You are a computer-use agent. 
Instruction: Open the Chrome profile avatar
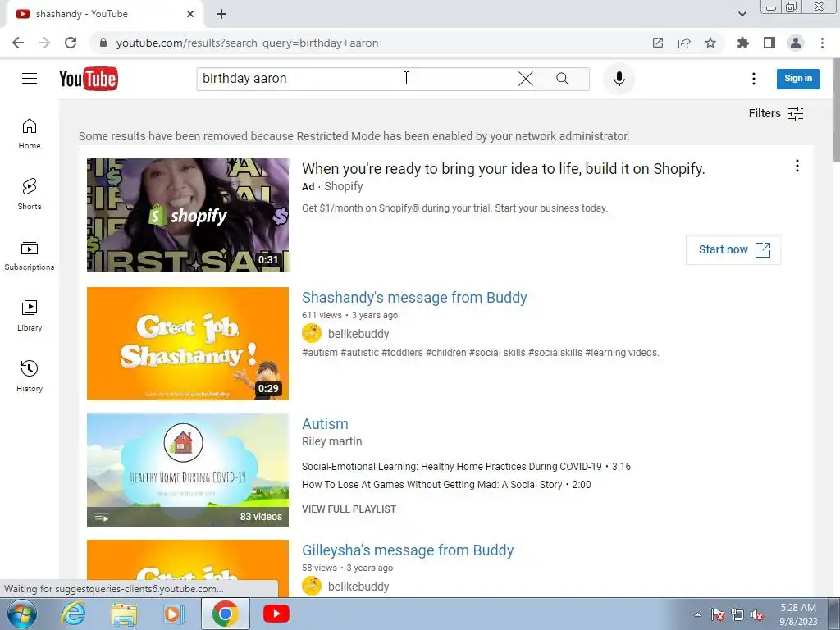click(796, 43)
